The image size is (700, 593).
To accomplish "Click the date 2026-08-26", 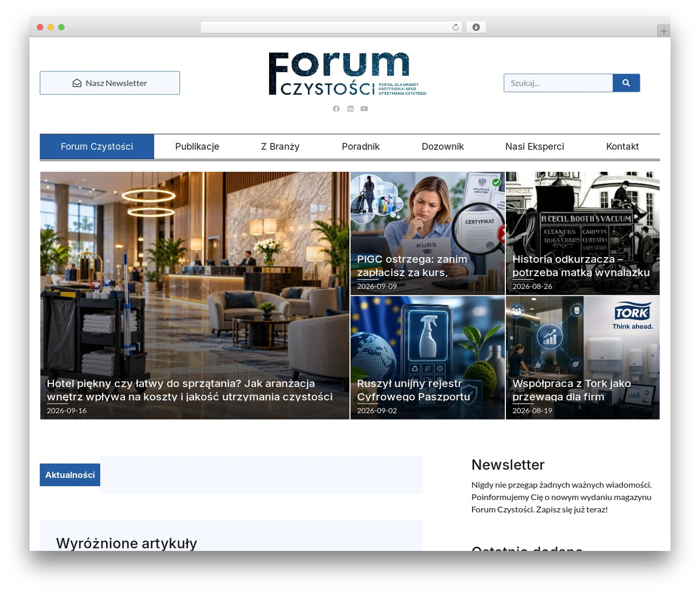I will pyautogui.click(x=532, y=286).
